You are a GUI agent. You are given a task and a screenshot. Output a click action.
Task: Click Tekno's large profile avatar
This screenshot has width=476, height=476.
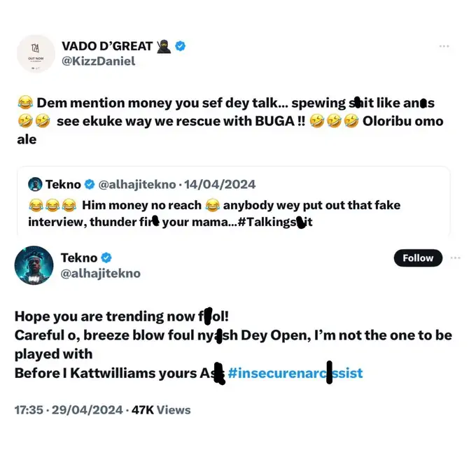(x=34, y=265)
